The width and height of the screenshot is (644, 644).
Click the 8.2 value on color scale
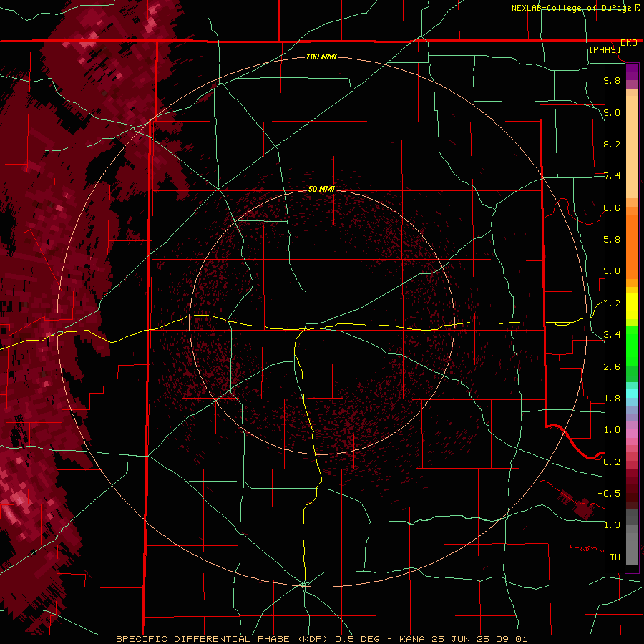(612, 144)
